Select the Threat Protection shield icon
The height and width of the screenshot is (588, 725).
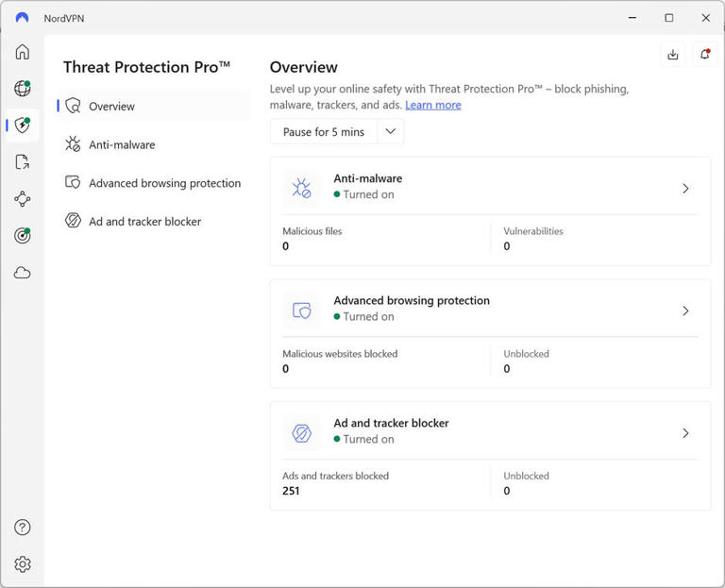click(x=23, y=126)
